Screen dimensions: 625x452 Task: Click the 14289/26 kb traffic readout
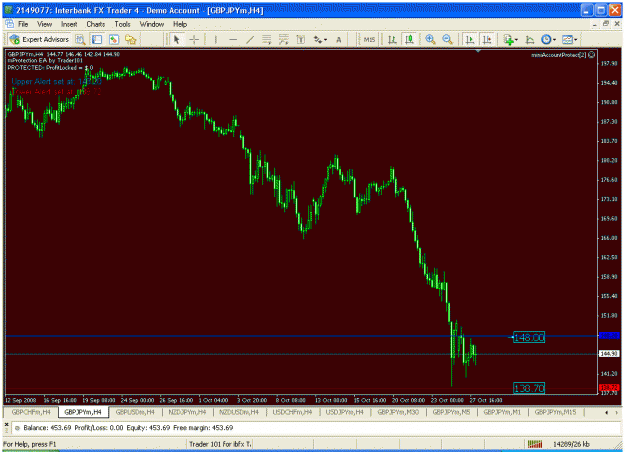click(x=571, y=444)
